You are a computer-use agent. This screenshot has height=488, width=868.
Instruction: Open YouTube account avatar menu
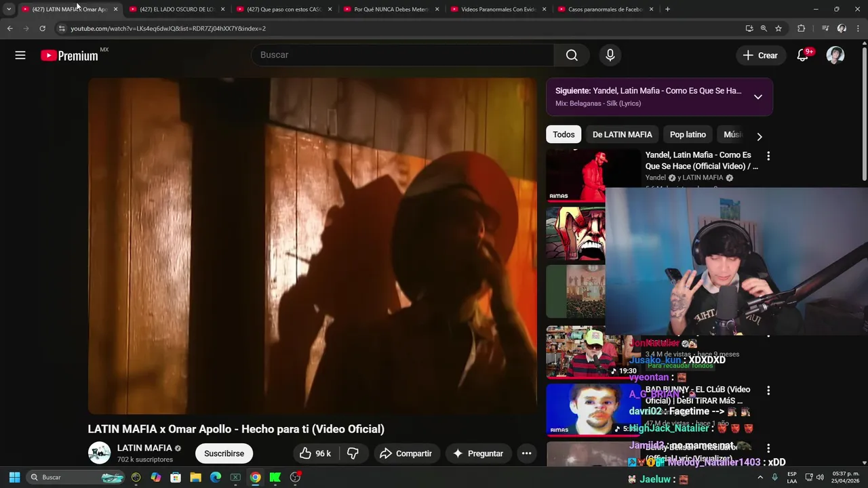(x=835, y=56)
